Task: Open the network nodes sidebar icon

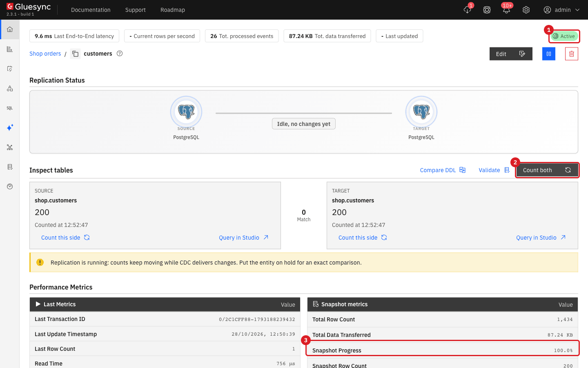Action: click(x=10, y=147)
